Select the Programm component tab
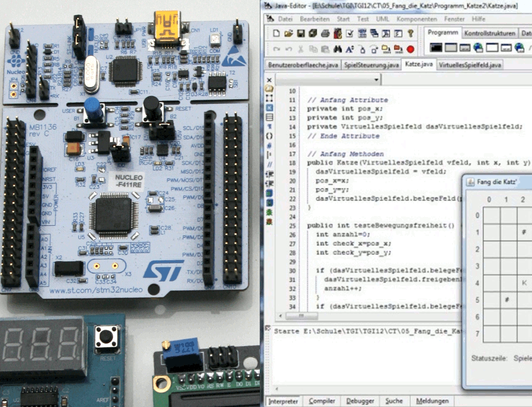This screenshot has width=532, height=407. pos(443,33)
